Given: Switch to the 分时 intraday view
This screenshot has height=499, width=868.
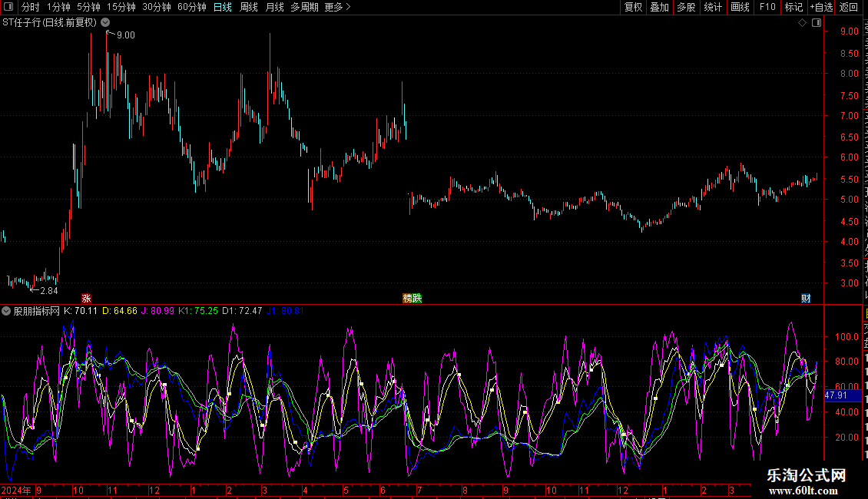Looking at the screenshot, I should [31, 7].
